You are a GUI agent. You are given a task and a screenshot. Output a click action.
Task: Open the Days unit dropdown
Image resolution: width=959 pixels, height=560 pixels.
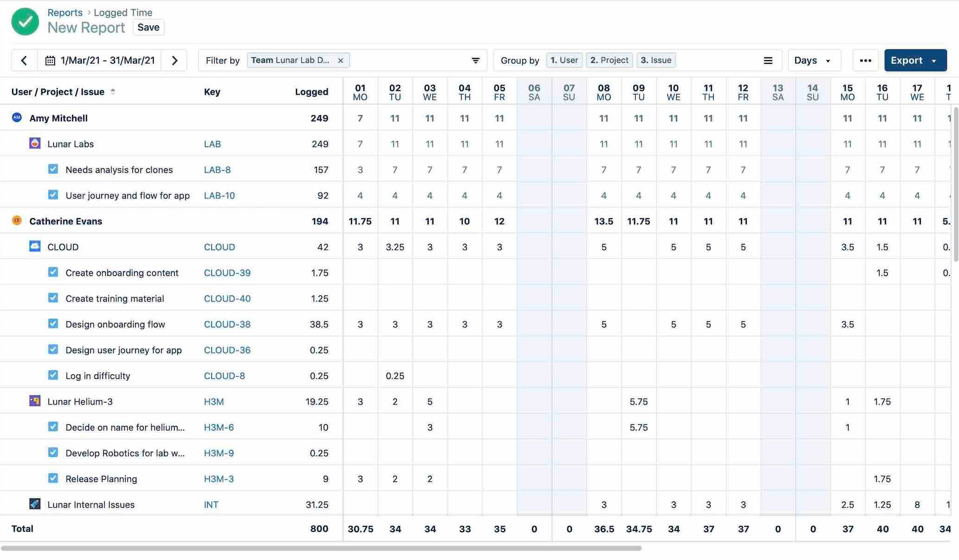point(814,60)
